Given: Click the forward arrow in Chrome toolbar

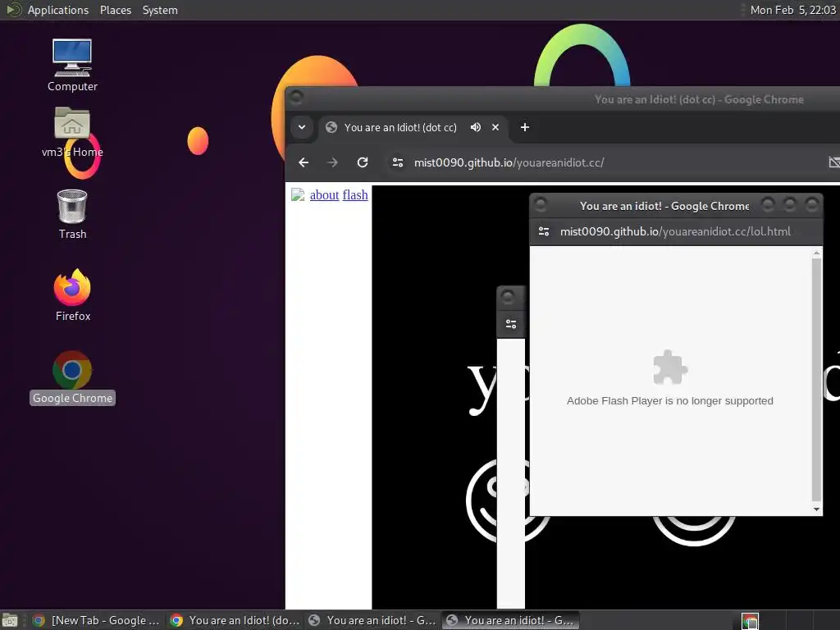Looking at the screenshot, I should pos(333,162).
